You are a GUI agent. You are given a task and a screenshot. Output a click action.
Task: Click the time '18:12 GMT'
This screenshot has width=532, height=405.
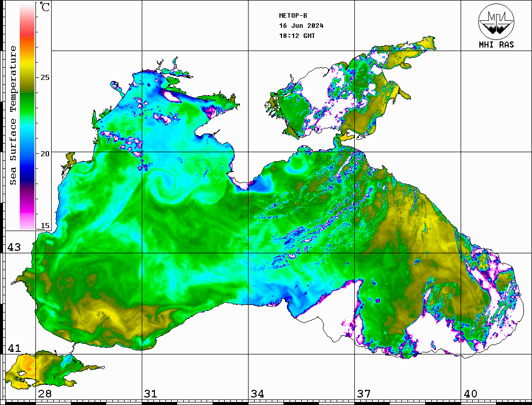[297, 36]
